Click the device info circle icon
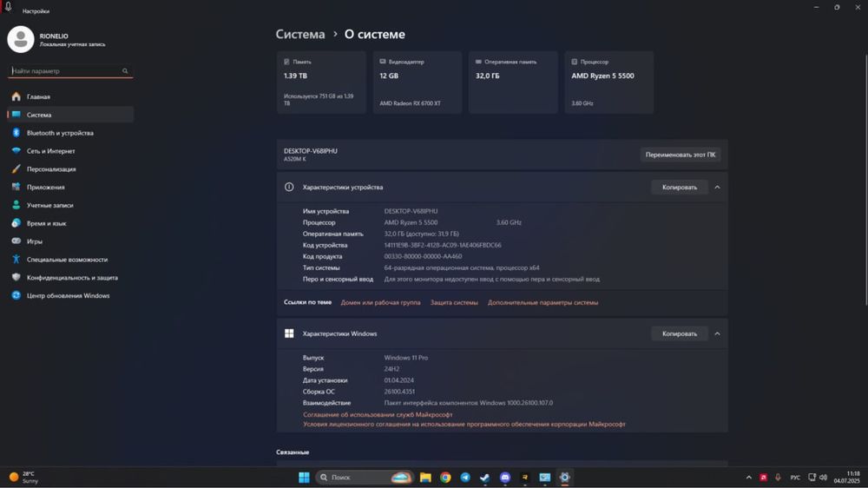This screenshot has width=868, height=488. pyautogui.click(x=289, y=188)
